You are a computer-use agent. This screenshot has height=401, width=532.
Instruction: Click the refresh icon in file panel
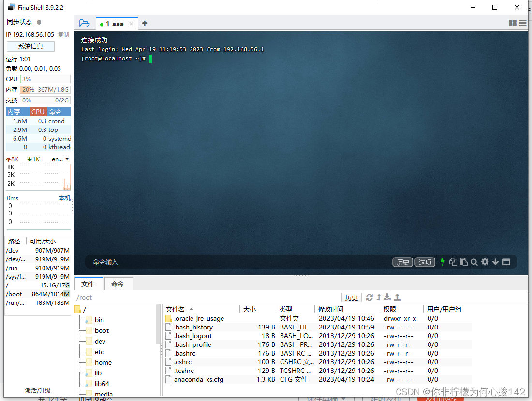click(x=369, y=297)
